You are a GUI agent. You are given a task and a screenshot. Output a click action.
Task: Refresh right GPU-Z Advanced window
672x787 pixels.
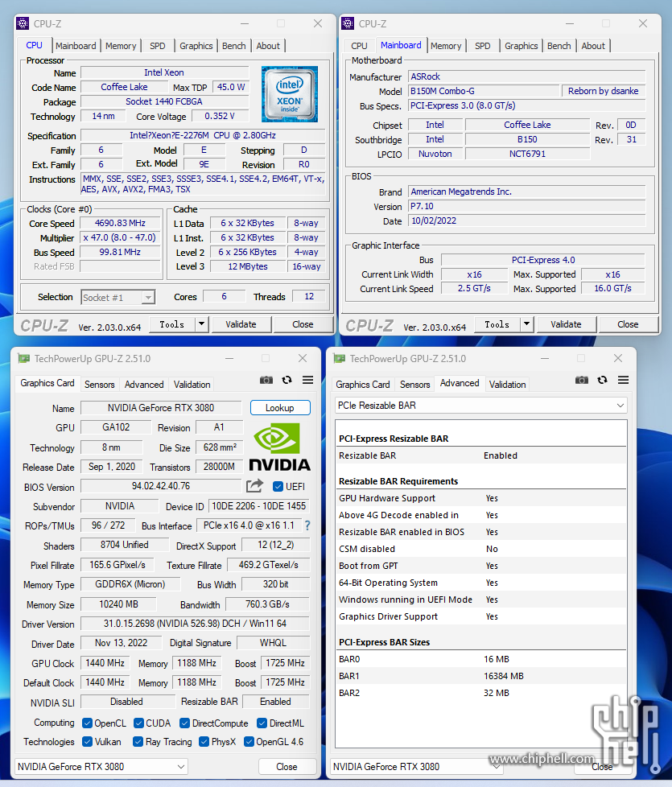(602, 380)
